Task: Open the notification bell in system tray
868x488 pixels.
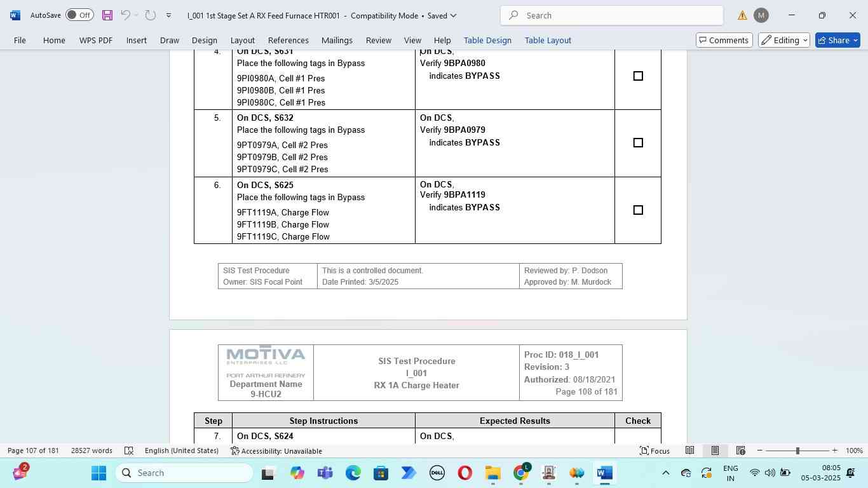Action: tap(850, 473)
